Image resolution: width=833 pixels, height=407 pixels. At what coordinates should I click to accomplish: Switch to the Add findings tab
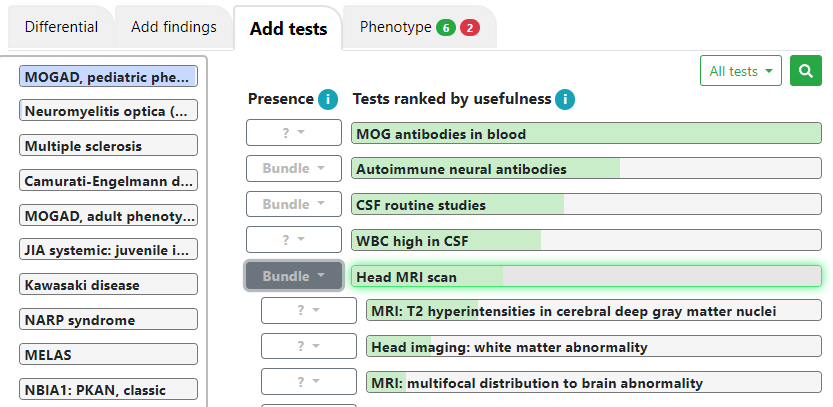(174, 27)
